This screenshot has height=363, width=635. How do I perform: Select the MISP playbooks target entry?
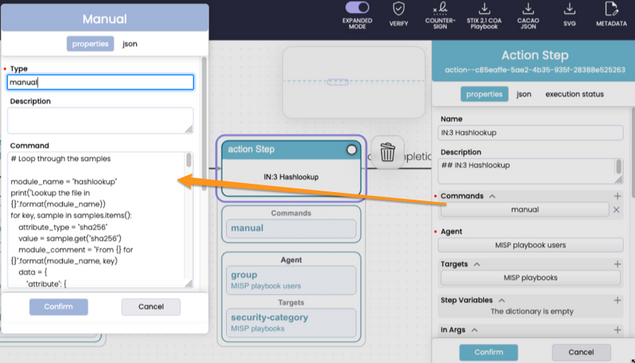(530, 278)
